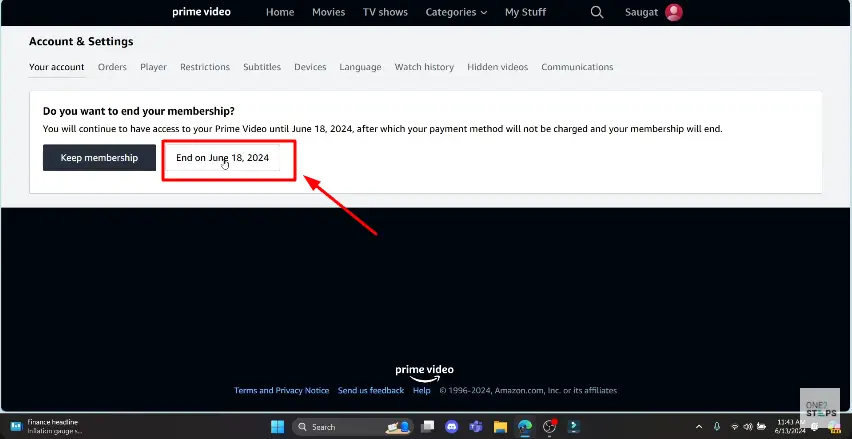Viewport: 852px width, 439px height.
Task: Click the Account & Settings heading
Action: click(81, 41)
